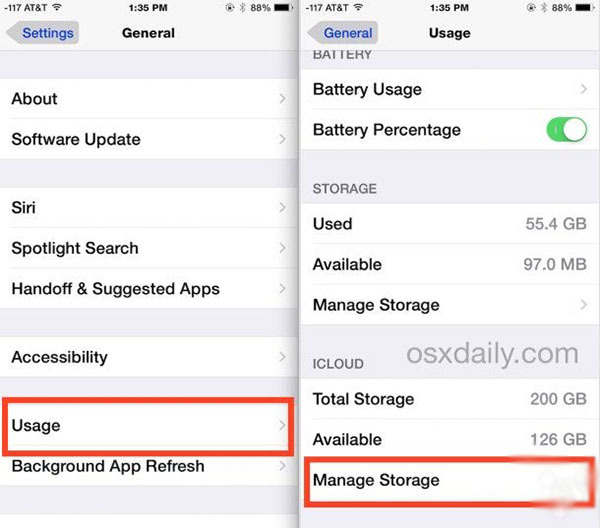Viewport: 600px width, 528px height.
Task: Open the About menu item
Action: [149, 99]
